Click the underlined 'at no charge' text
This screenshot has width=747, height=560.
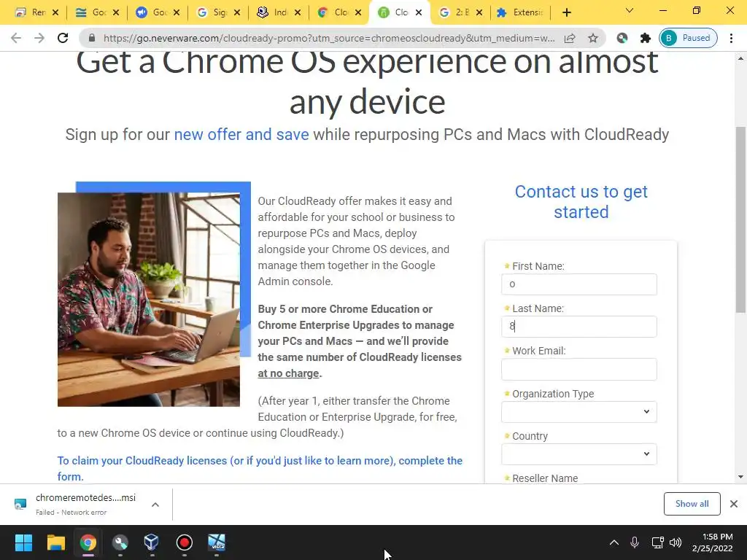(288, 373)
